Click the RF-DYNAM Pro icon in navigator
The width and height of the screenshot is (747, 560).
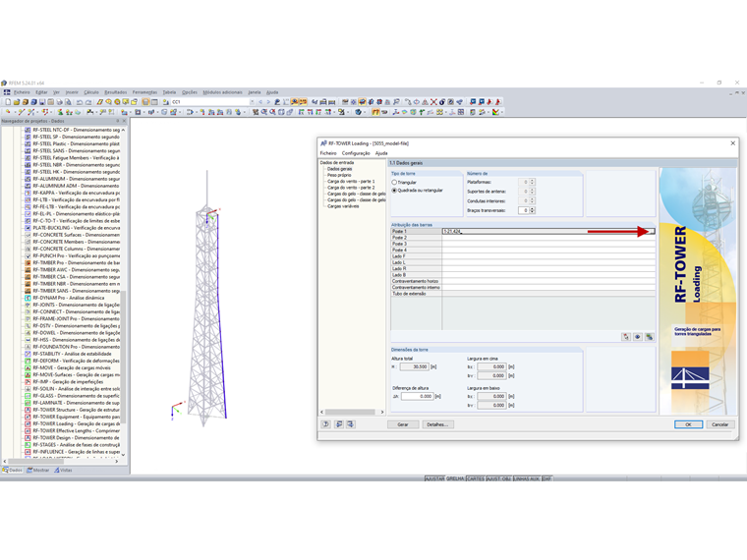tap(28, 298)
